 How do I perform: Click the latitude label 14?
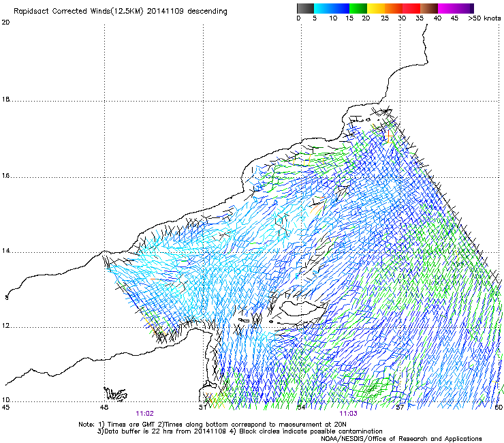[x=5, y=251]
